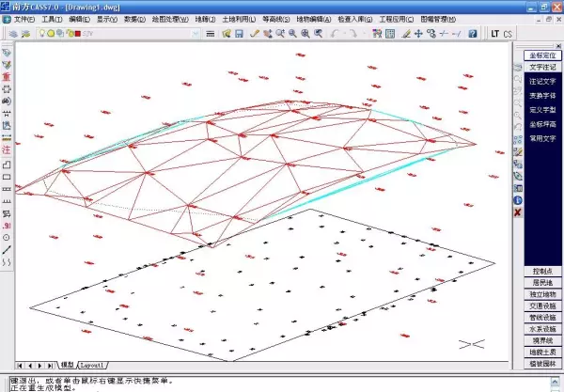Click the zoom previous magnifier icon
The height and width of the screenshot is (392, 564).
click(319, 34)
